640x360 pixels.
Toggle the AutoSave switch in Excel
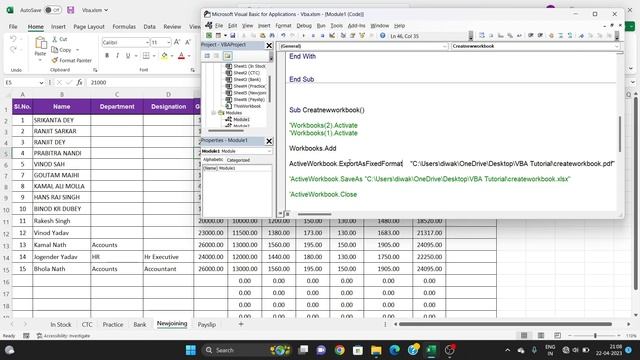[x=53, y=10]
